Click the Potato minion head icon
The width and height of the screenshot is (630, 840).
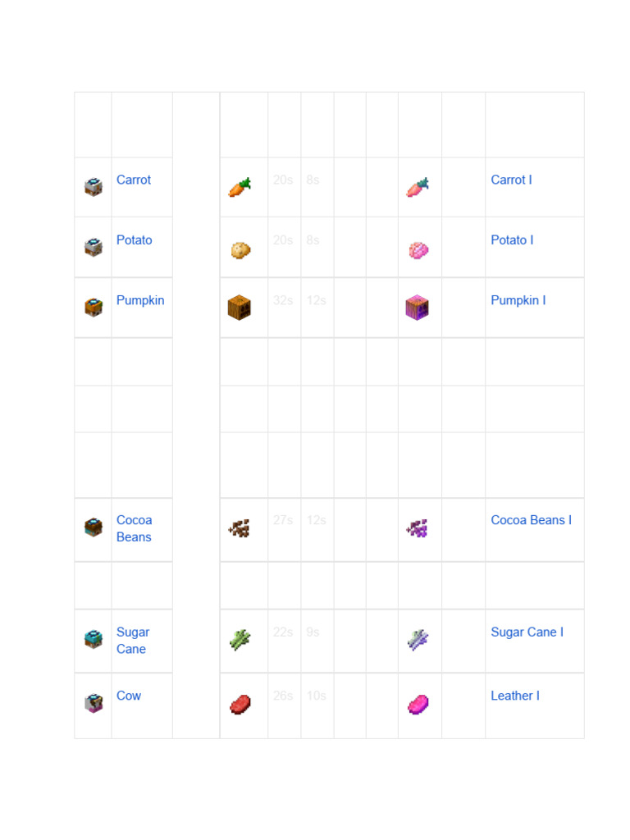(x=94, y=247)
